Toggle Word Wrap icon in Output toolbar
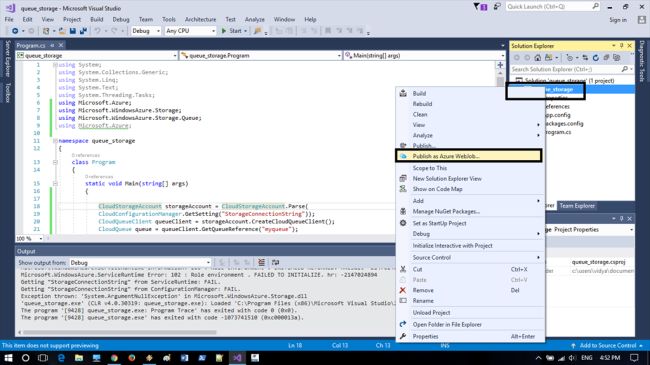Image resolution: width=650 pixels, height=365 pixels. 275,262
